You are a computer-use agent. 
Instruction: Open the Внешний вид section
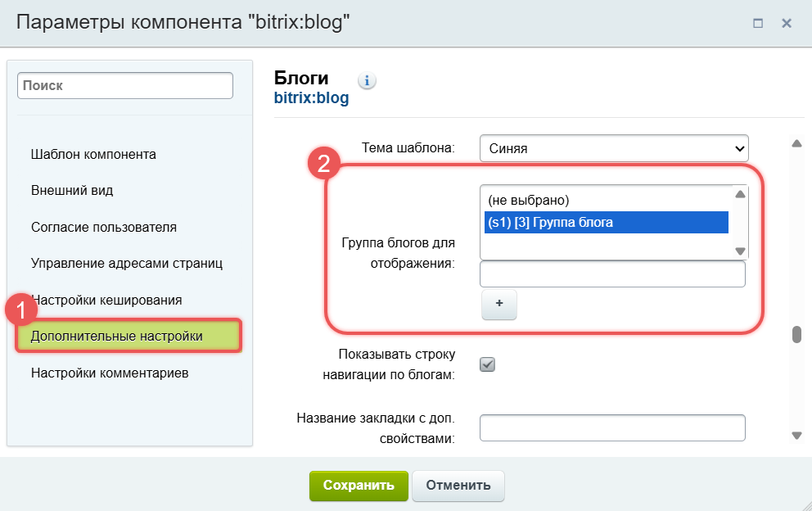72,190
